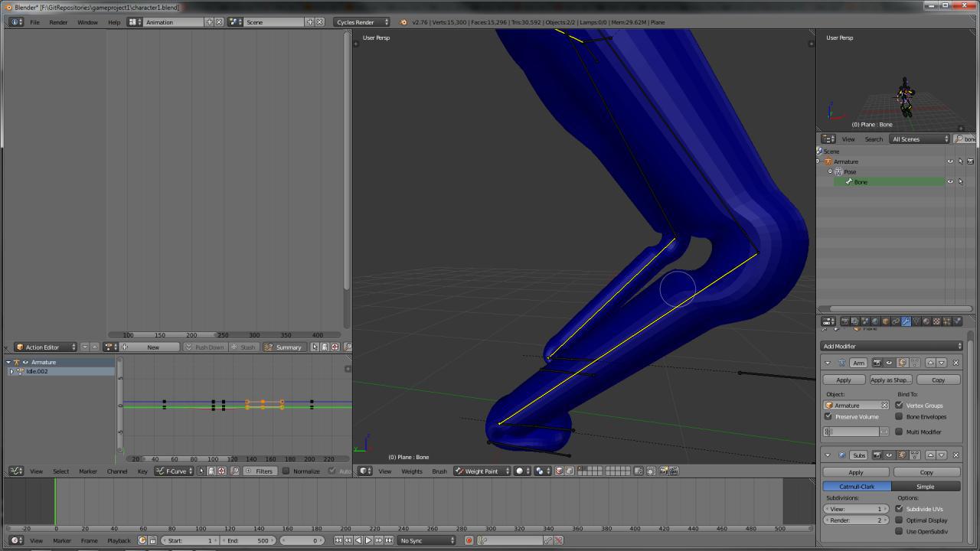The width and height of the screenshot is (980, 551).
Task: Enable the Use OpenSubdiv checkbox
Action: click(x=899, y=531)
